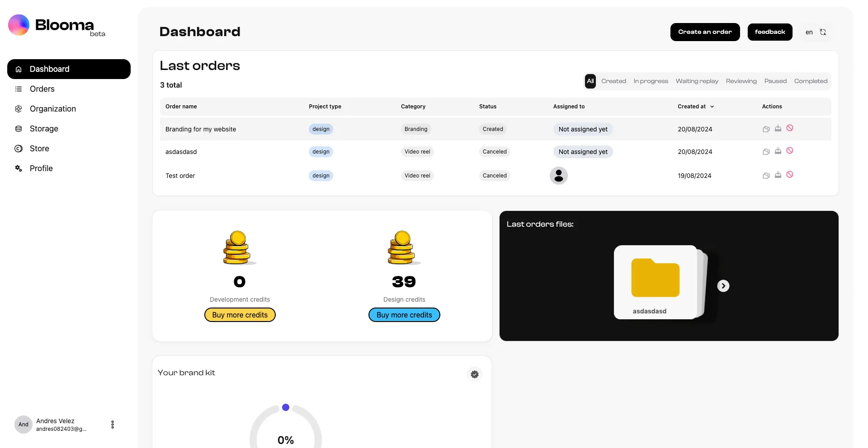Open files folder for Branding for my website
Image resolution: width=868 pixels, height=448 pixels.
(766, 129)
